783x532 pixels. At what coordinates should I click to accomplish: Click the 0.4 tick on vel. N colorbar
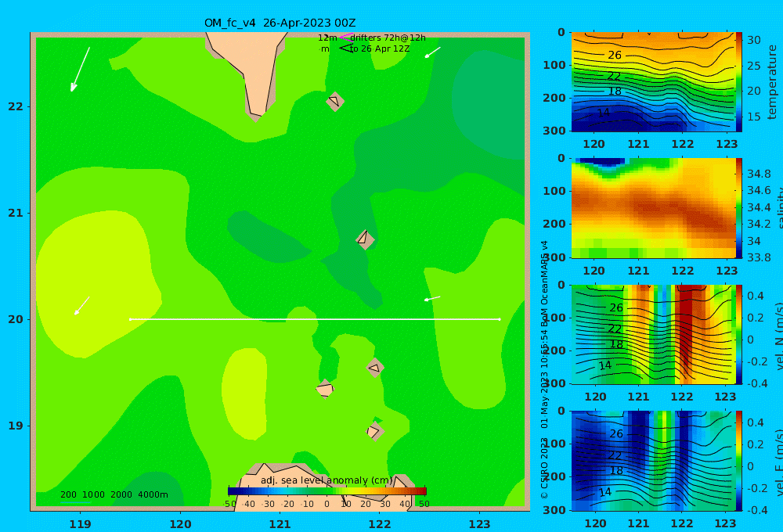pos(756,296)
